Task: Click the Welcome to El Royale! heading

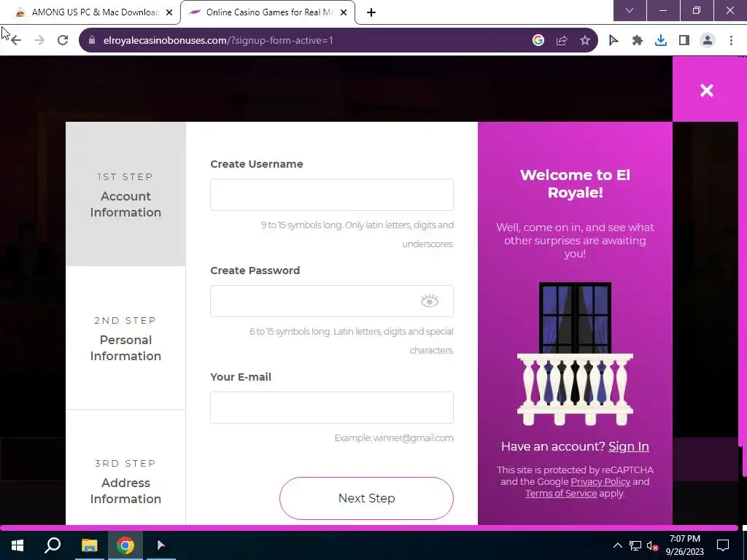Action: [575, 183]
